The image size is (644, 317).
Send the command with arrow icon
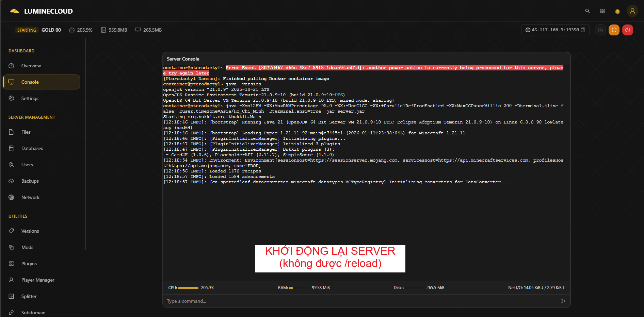tap(563, 301)
